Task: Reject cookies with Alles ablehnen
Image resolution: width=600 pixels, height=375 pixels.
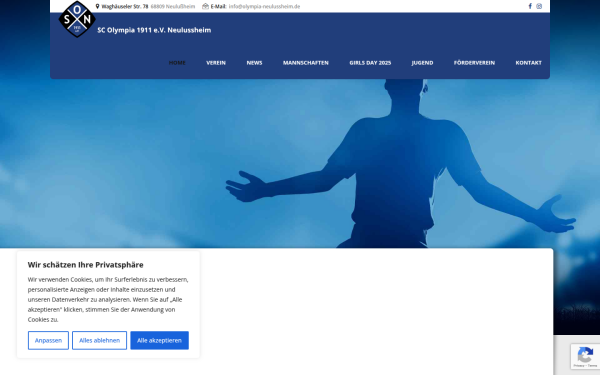Action: [x=99, y=340]
